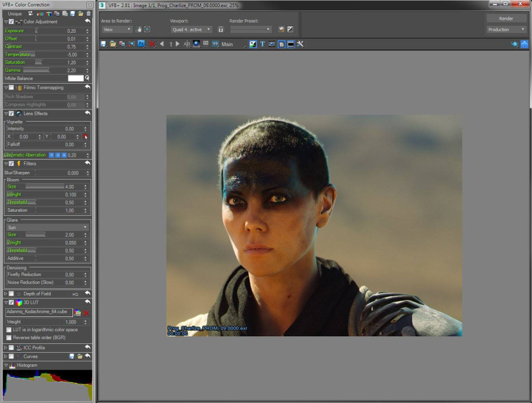Browse for LUT file with cube icon
This screenshot has height=403, width=532.
[x=78, y=313]
